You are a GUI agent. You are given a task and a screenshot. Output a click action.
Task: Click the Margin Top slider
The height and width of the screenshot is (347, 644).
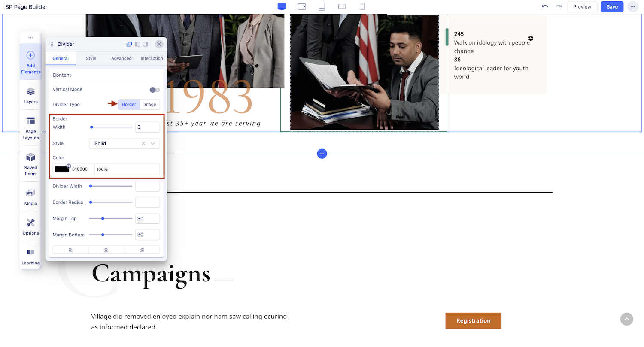click(111, 218)
